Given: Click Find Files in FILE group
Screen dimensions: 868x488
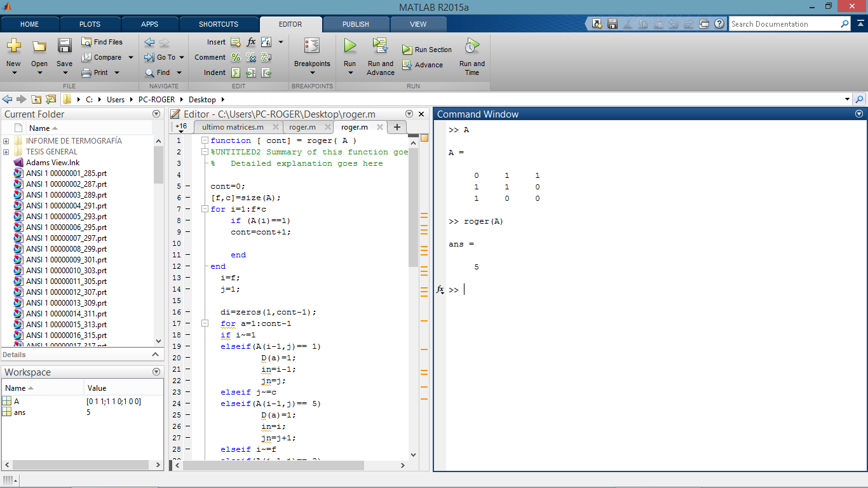Looking at the screenshot, I should point(102,42).
